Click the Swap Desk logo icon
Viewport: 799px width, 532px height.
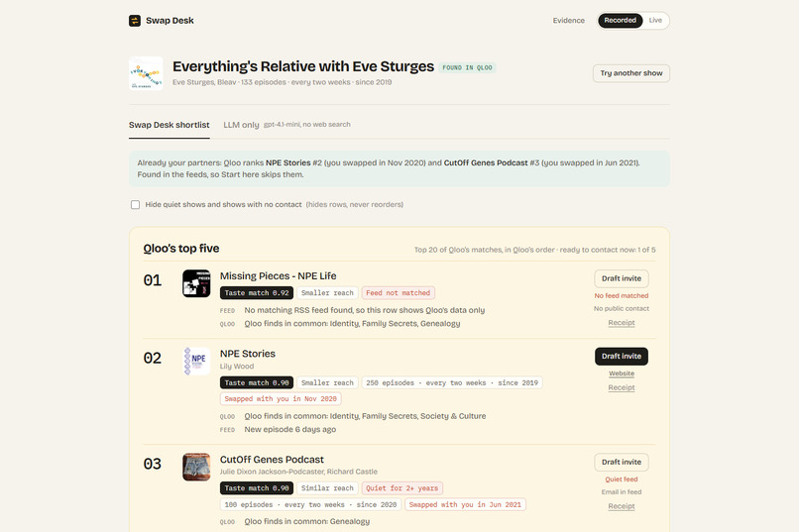click(x=135, y=21)
